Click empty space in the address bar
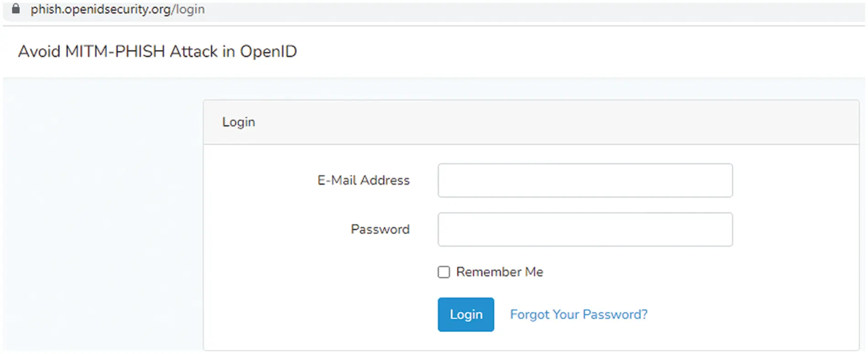This screenshot has width=868, height=354. click(x=525, y=10)
